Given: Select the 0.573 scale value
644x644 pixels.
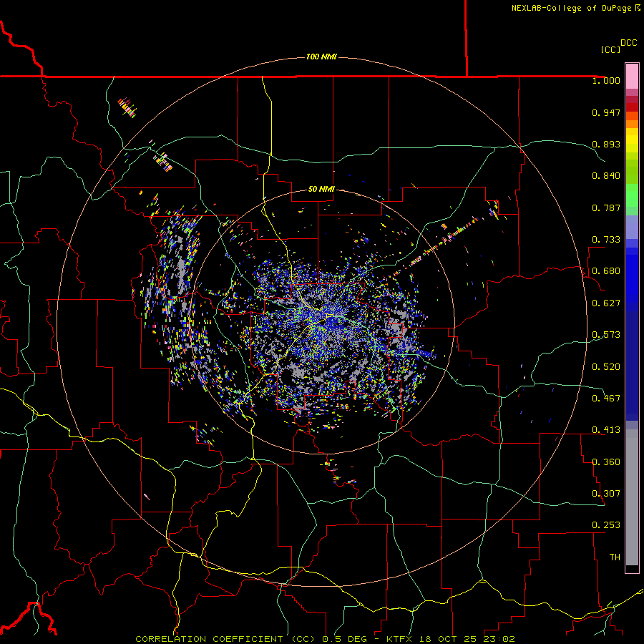Looking at the screenshot, I should point(606,335).
